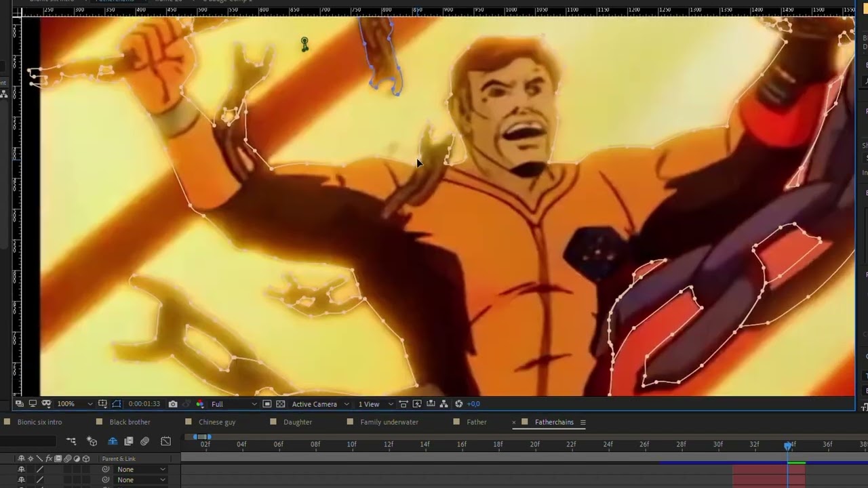Click the Frame Blending column header icon

click(x=58, y=459)
